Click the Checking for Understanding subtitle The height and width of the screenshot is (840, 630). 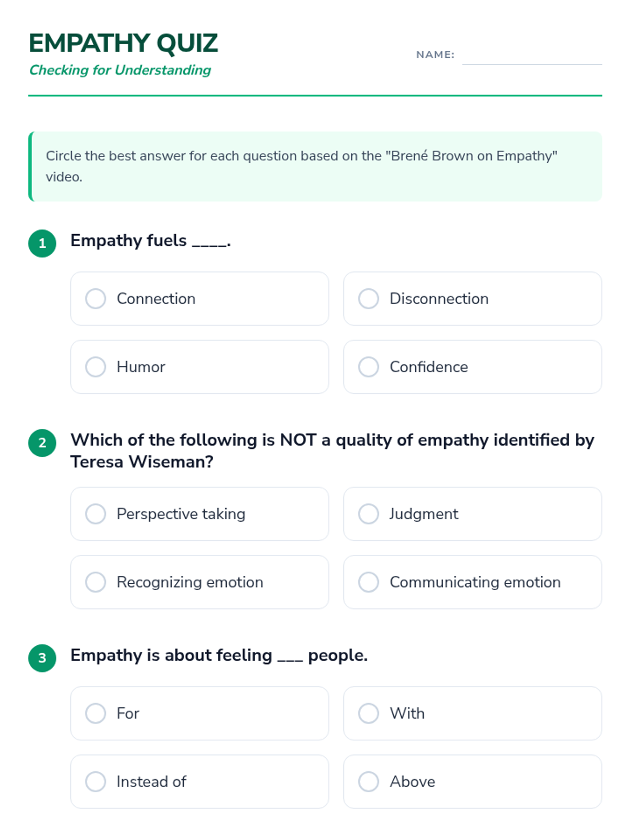tap(120, 70)
